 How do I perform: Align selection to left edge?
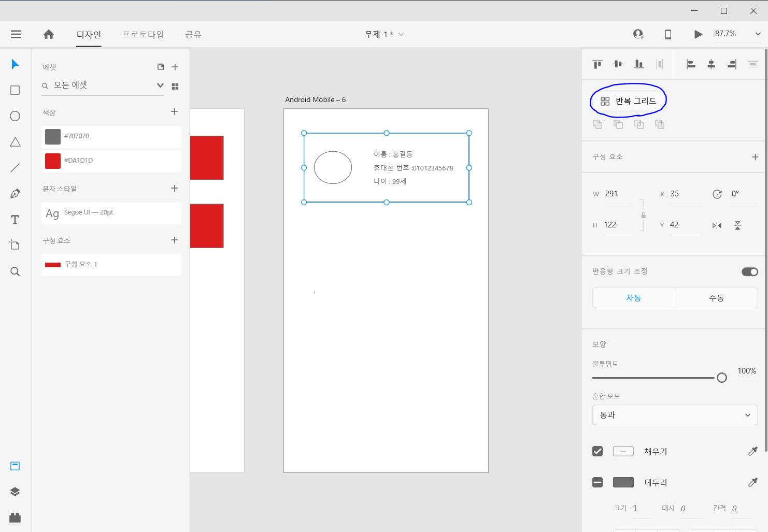pyautogui.click(x=691, y=64)
